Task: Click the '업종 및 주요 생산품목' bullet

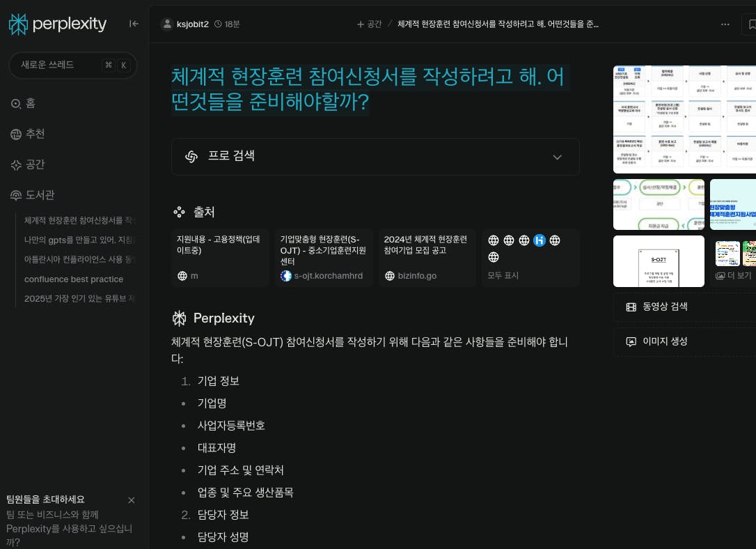Action: tap(246, 492)
